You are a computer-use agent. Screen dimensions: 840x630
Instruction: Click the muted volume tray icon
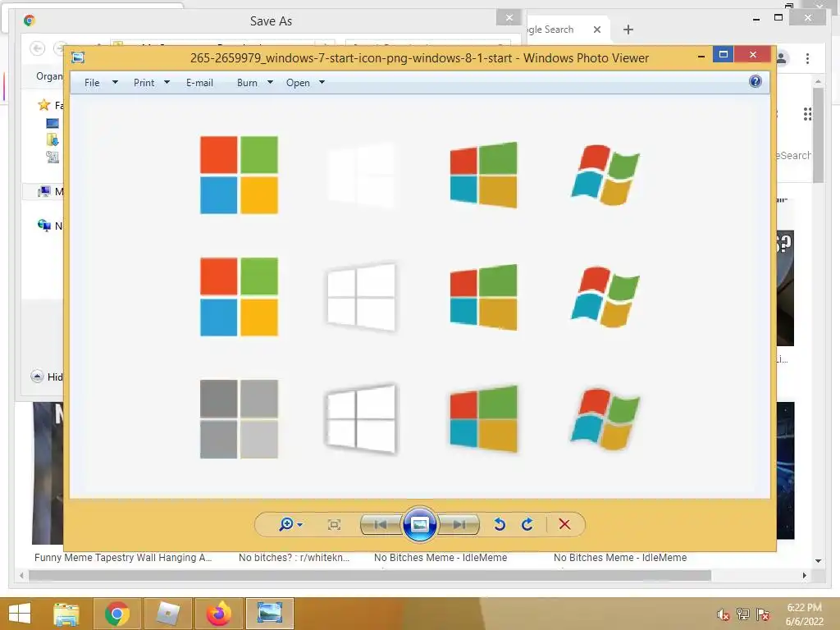point(724,614)
